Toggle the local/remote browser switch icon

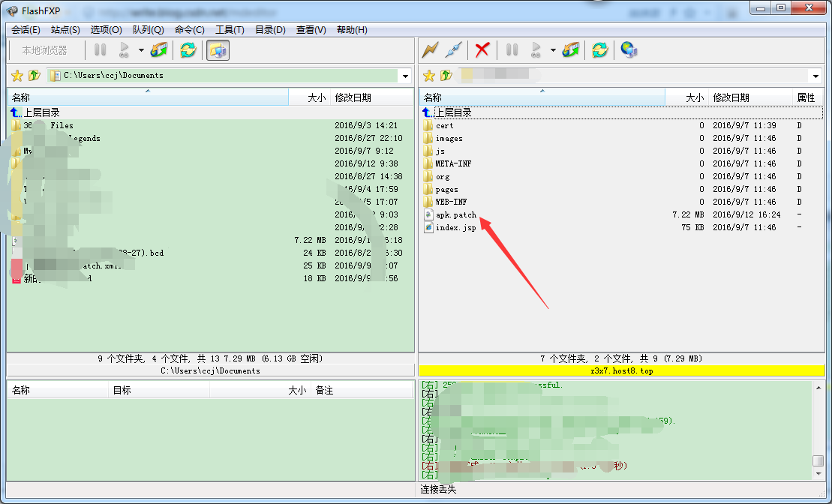[218, 50]
